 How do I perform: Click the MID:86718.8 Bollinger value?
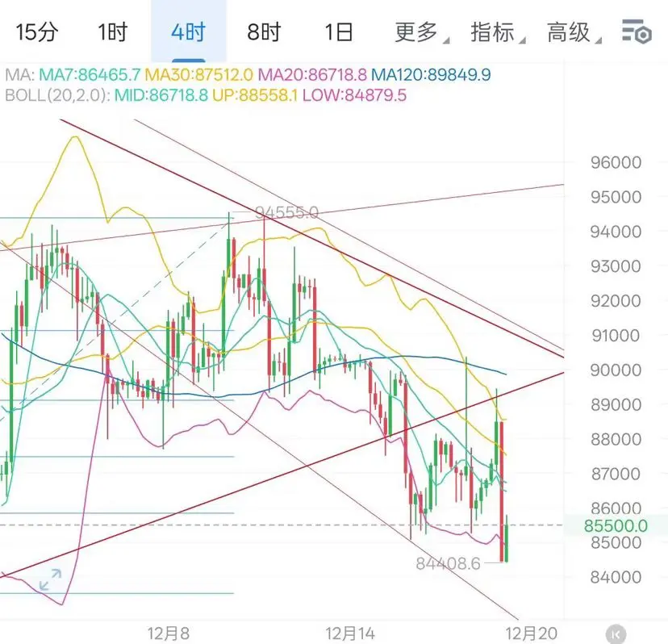161,94
